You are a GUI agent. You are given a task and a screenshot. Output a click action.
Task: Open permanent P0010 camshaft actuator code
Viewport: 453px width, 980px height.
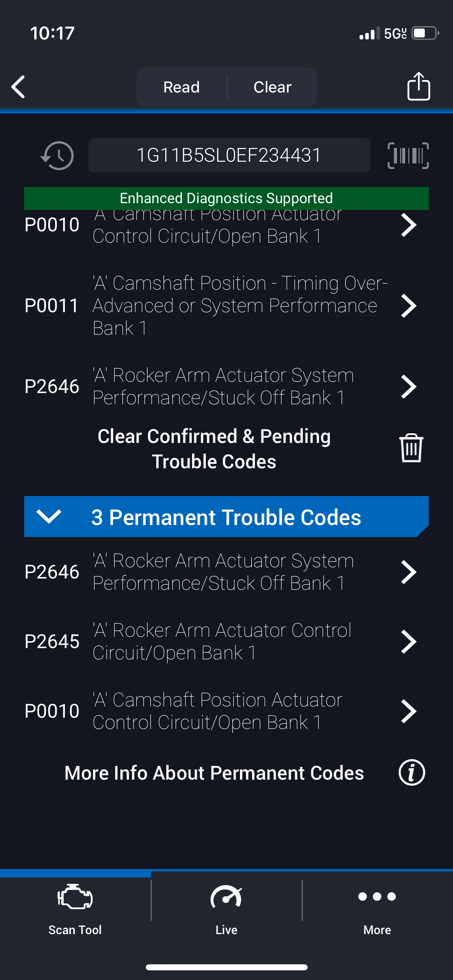tap(408, 711)
